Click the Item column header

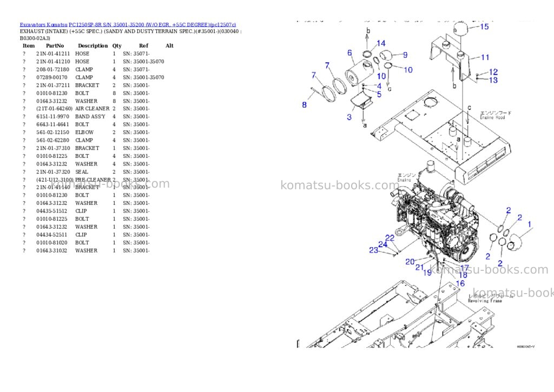(x=29, y=46)
